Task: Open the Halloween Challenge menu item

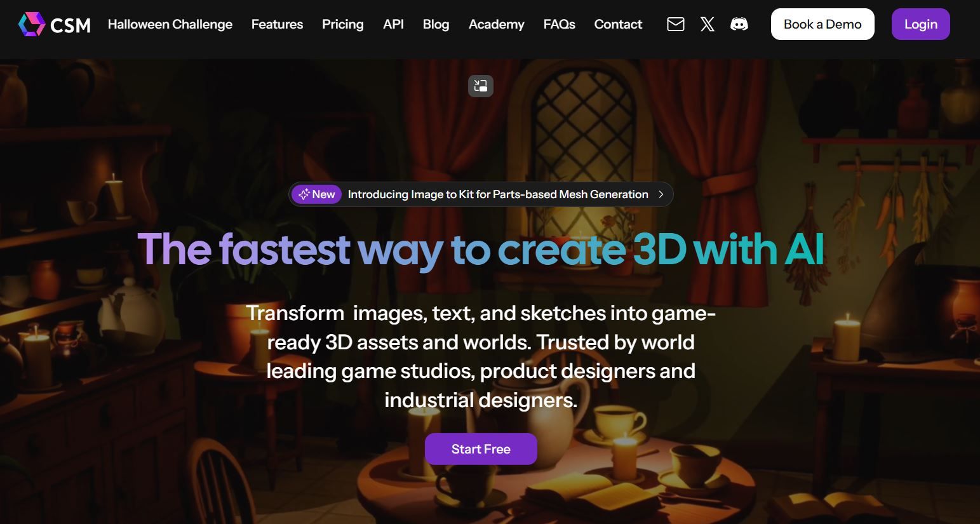Action: pyautogui.click(x=170, y=24)
